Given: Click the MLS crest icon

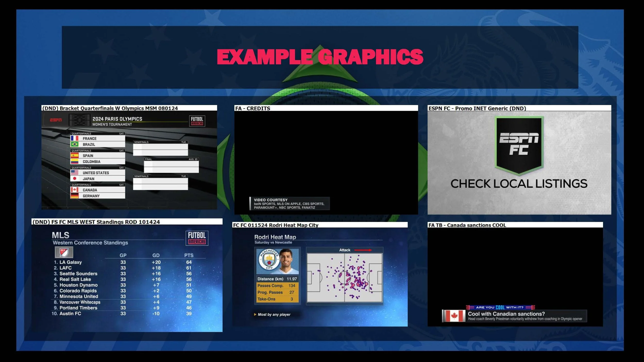Looking at the screenshot, I should pyautogui.click(x=64, y=252).
